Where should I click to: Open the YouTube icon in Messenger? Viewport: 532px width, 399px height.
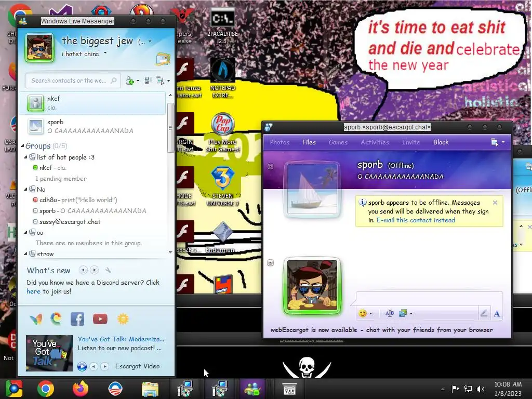100,319
